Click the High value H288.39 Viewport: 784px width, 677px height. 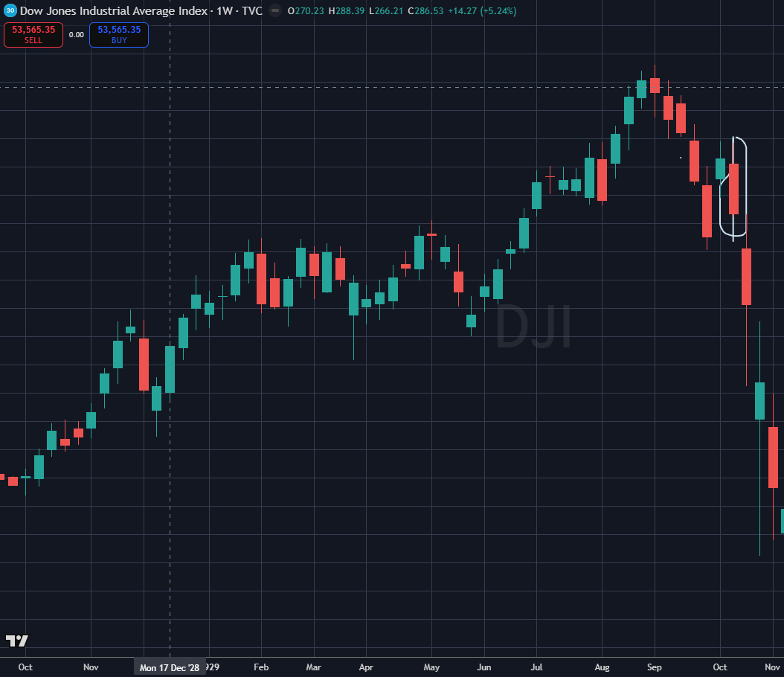[x=347, y=10]
